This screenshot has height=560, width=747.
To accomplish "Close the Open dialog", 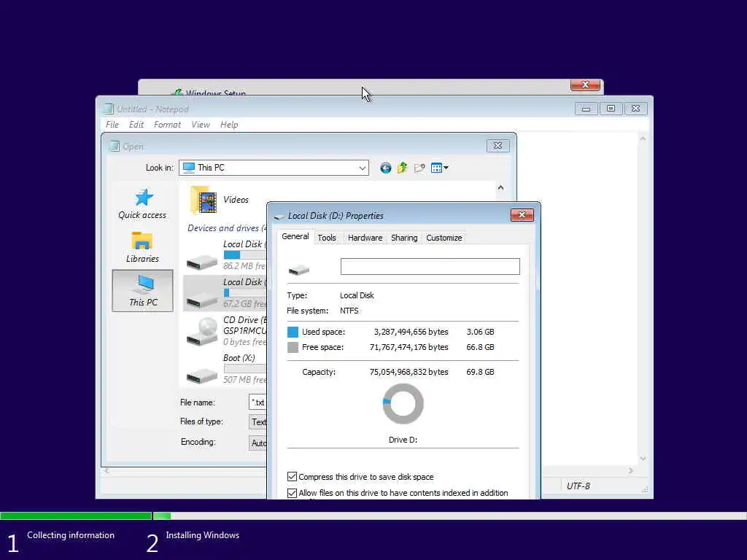I will 498,146.
